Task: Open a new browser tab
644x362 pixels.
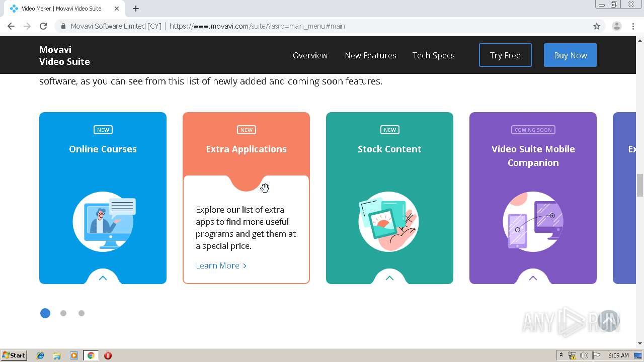Action: pyautogui.click(x=136, y=9)
